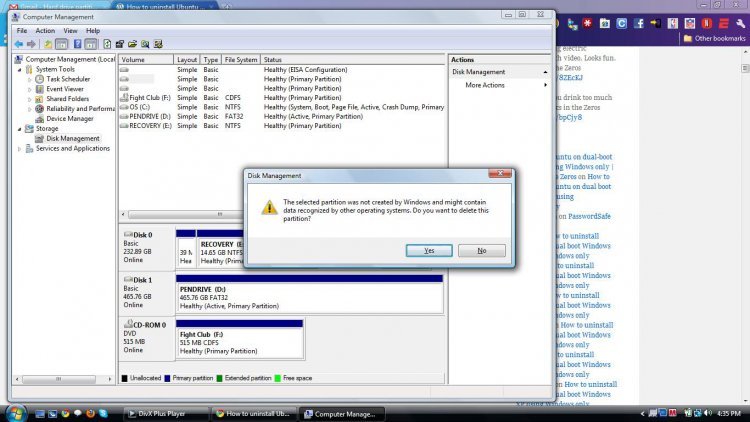Collapse the Storage tree node
This screenshot has width=750, height=422.
pos(20,129)
